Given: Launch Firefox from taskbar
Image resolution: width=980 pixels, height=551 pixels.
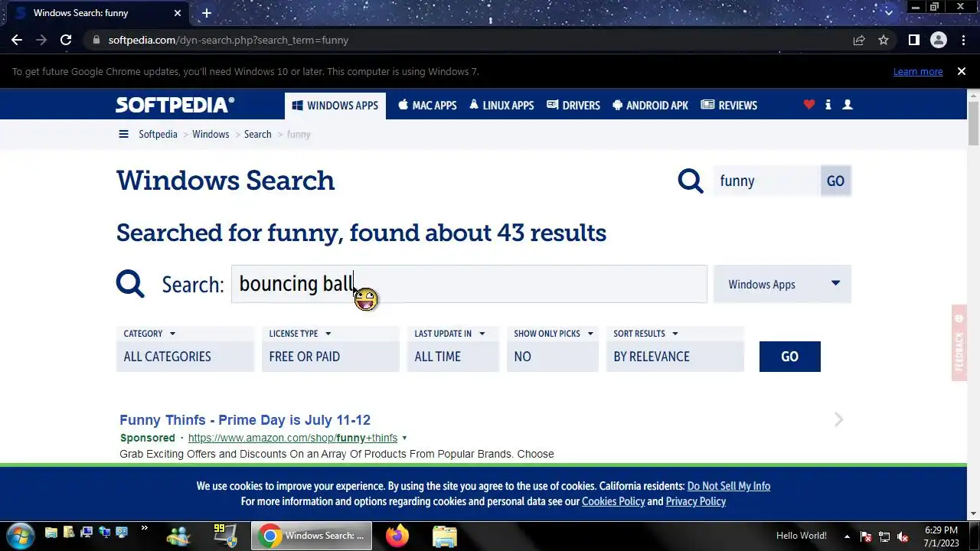Looking at the screenshot, I should click(397, 536).
